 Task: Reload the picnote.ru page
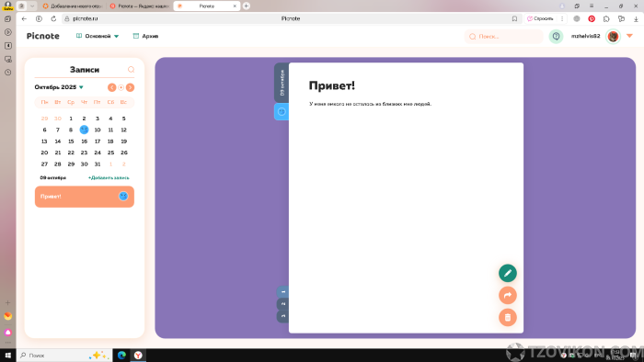(x=53, y=18)
